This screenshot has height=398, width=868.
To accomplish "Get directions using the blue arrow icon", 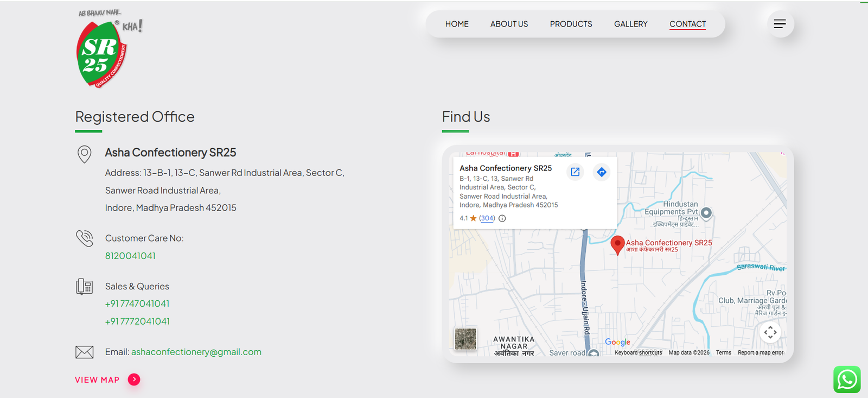I will pos(602,172).
